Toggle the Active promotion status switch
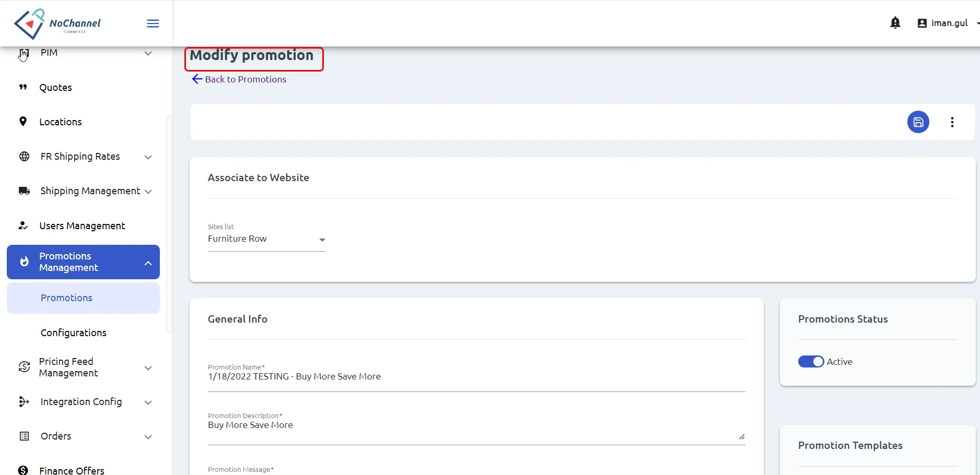980x475 pixels. coord(811,362)
